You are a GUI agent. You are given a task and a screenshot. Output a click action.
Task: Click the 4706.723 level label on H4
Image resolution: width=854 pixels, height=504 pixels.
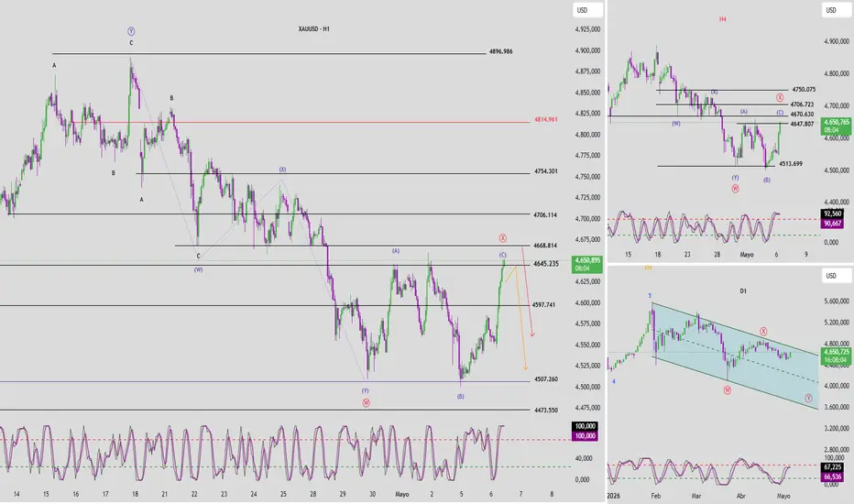coord(802,104)
